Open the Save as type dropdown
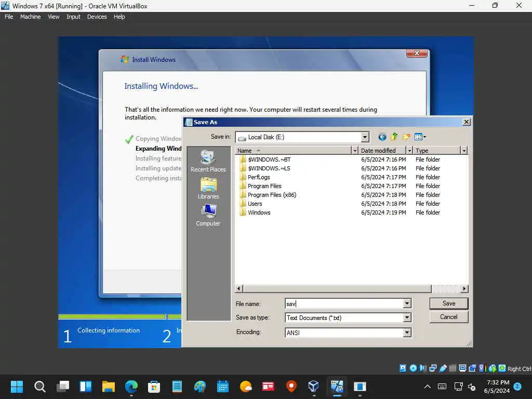This screenshot has height=399, width=532. (x=407, y=317)
